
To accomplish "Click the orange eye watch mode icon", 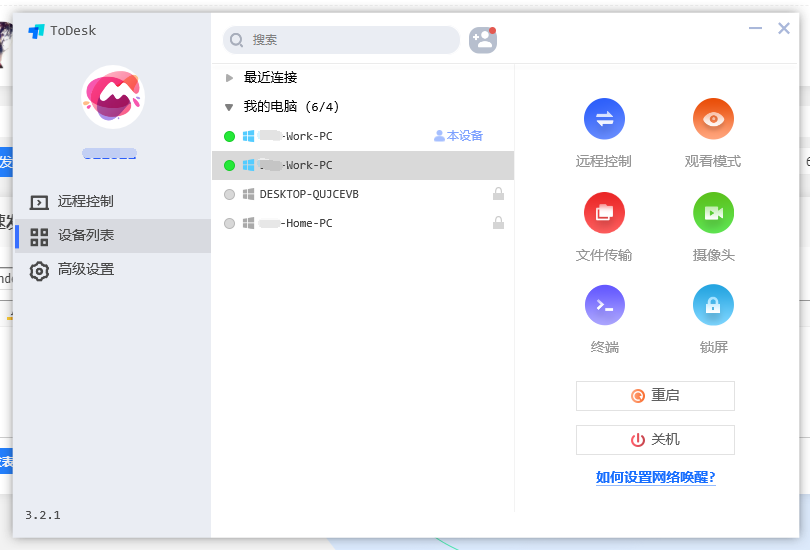I will click(x=713, y=119).
